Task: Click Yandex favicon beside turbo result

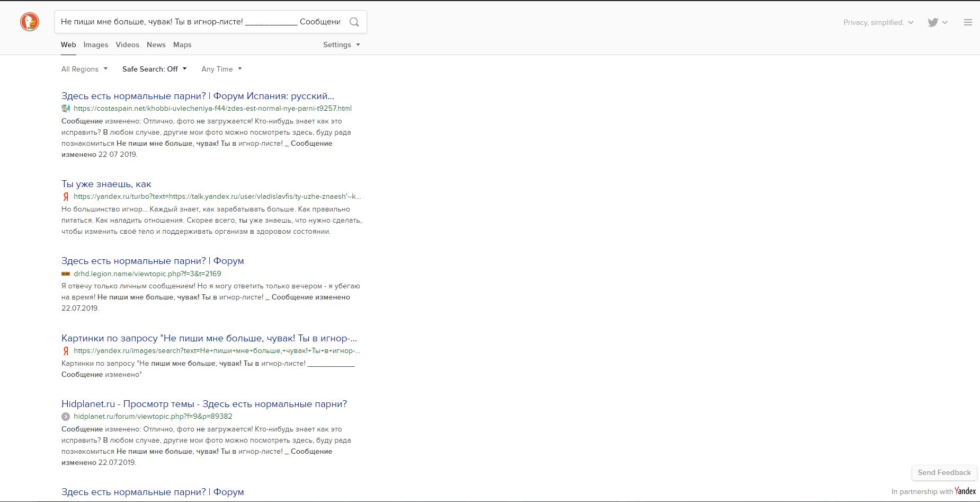Action: (66, 197)
